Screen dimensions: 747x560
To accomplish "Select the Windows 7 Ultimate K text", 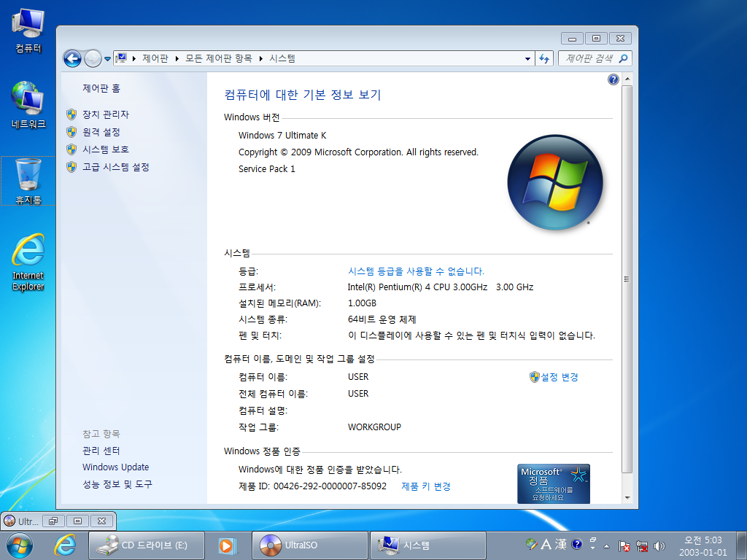I will coord(282,135).
